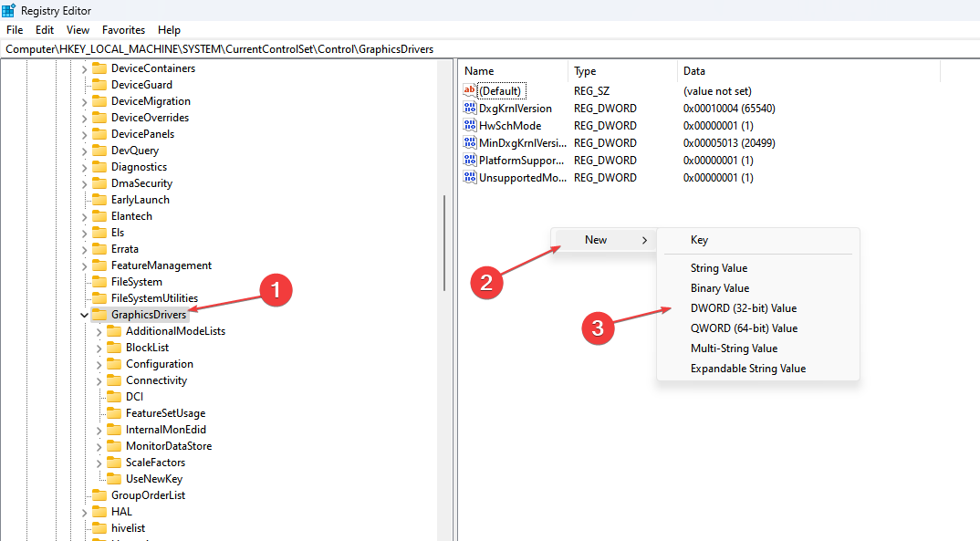Viewport: 980px width, 541px height.
Task: Click the DeviceContainers folder icon
Action: 99,68
